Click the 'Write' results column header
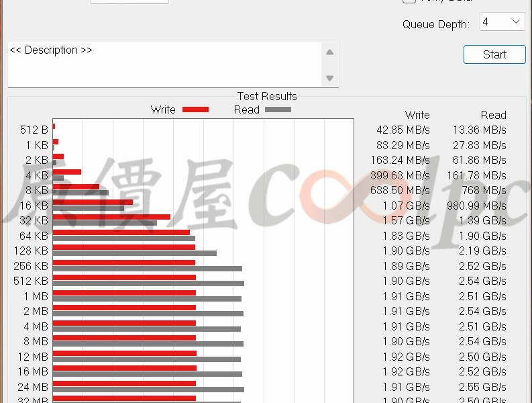Screen dimensions: 532x403 417,115
